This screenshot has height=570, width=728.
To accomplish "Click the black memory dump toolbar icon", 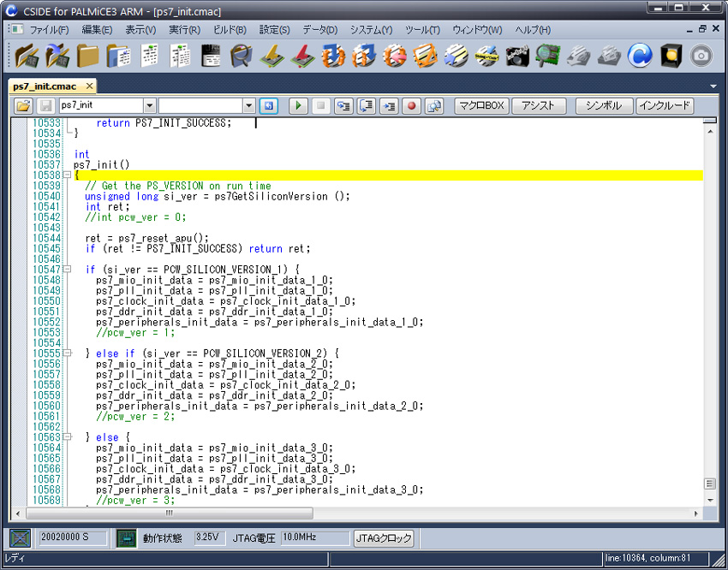I will point(211,56).
